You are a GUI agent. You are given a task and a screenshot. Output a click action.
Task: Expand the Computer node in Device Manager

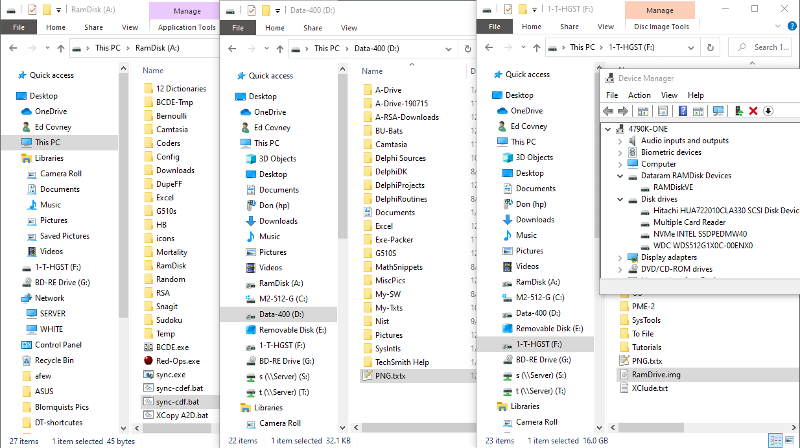click(620, 164)
